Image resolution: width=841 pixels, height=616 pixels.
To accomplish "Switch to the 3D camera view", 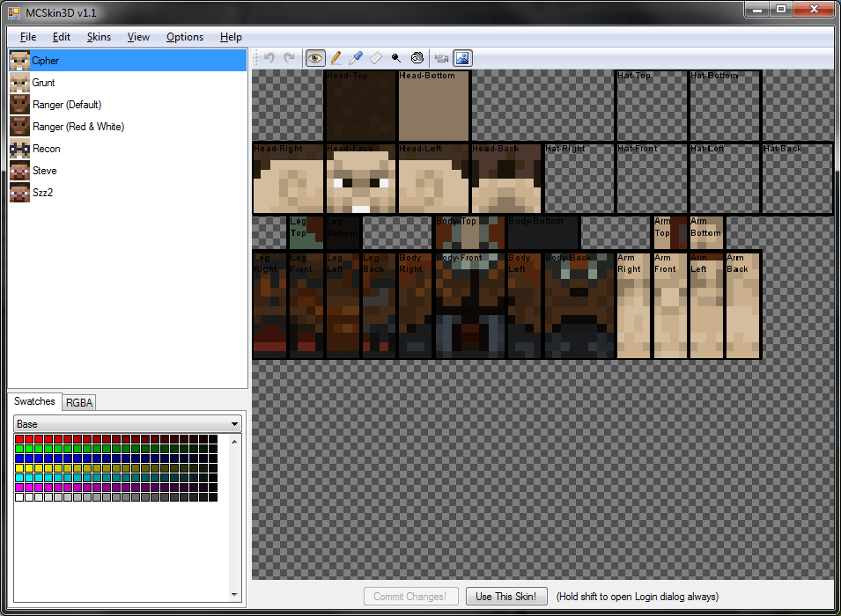I will tap(441, 58).
